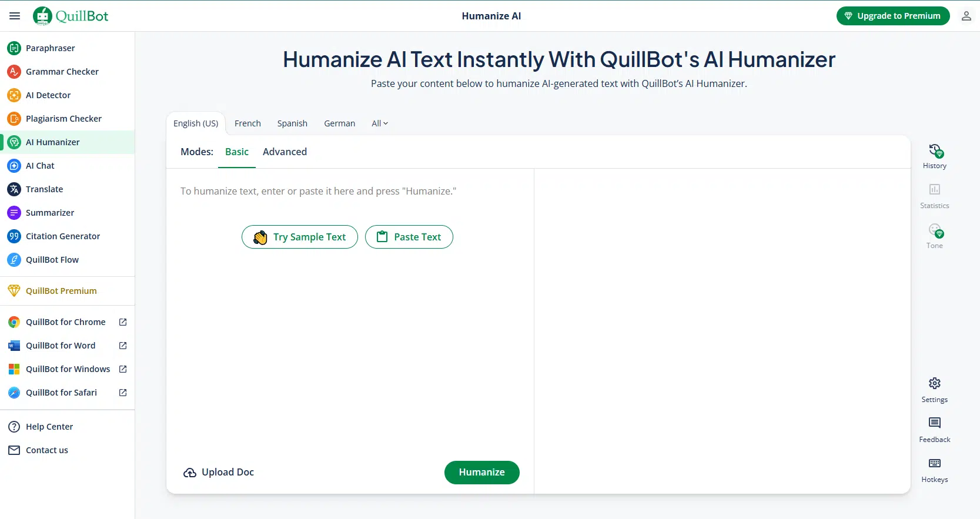Screen dimensions: 980x519
Task: Select the French language tab
Action: (x=247, y=123)
